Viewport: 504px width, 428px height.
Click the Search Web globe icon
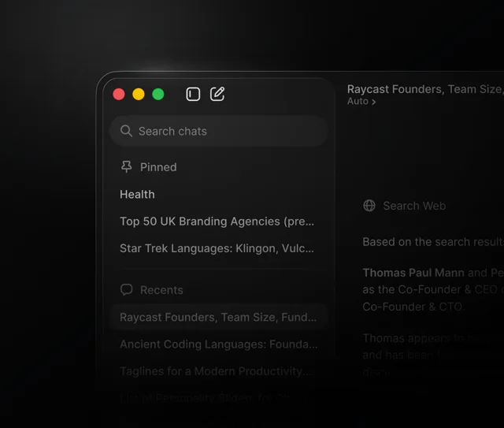369,205
